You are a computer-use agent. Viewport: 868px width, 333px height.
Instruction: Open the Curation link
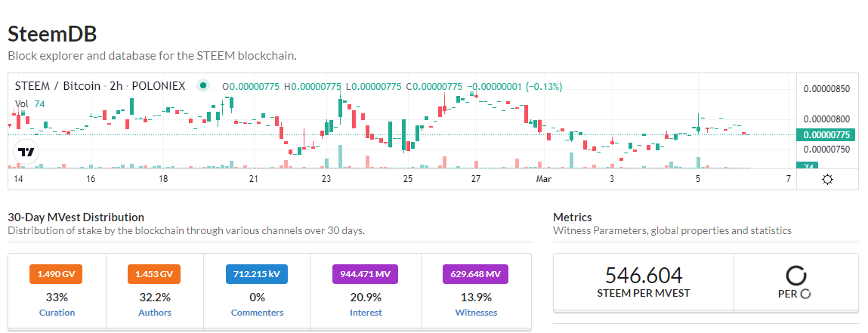pos(57,313)
